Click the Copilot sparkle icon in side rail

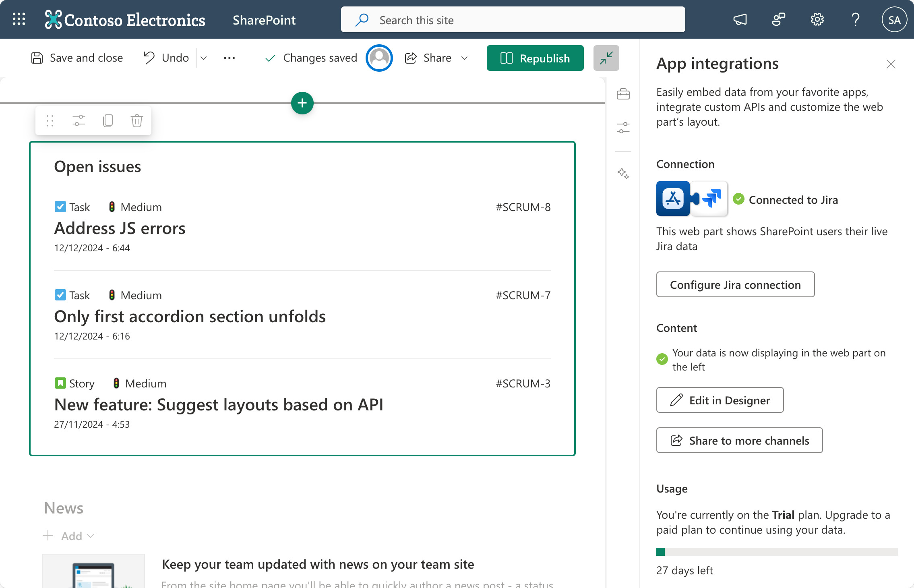click(623, 173)
